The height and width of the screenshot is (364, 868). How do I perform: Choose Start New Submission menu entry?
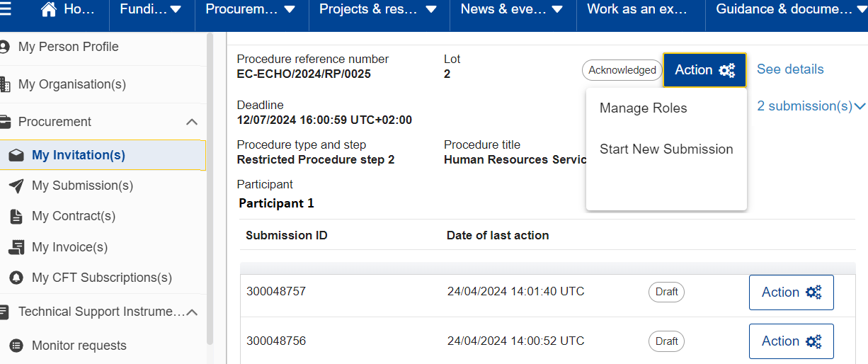click(x=666, y=149)
